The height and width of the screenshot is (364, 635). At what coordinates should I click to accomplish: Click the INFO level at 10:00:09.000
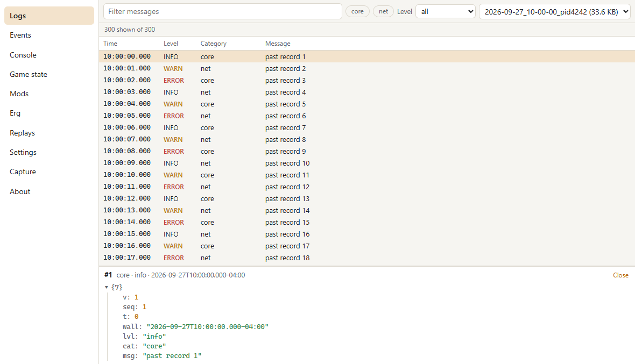[x=171, y=163]
